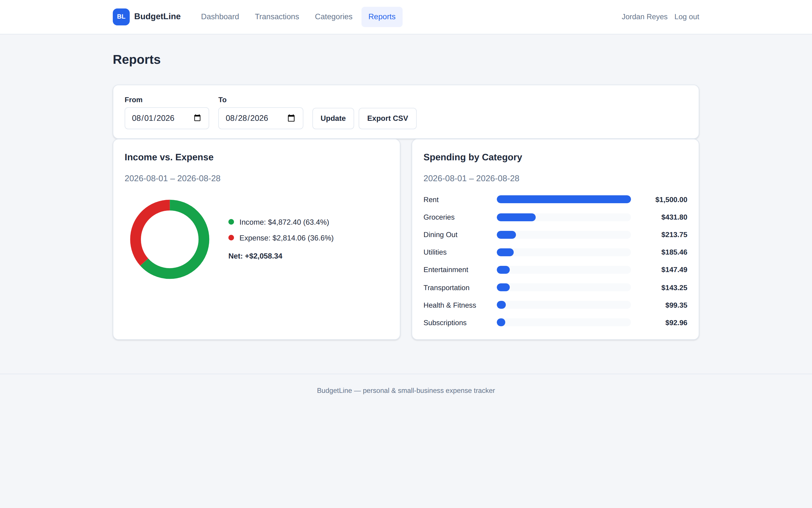
Task: Click the Utilities category label
Action: [435, 252]
